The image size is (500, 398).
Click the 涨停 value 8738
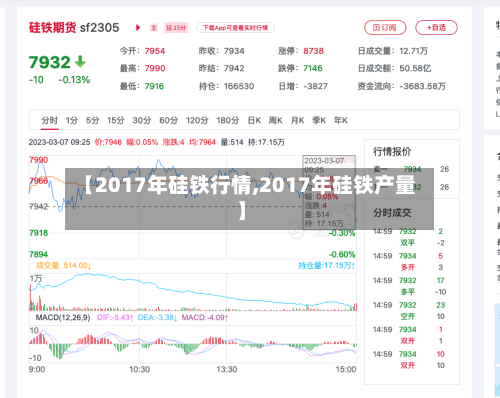313,51
